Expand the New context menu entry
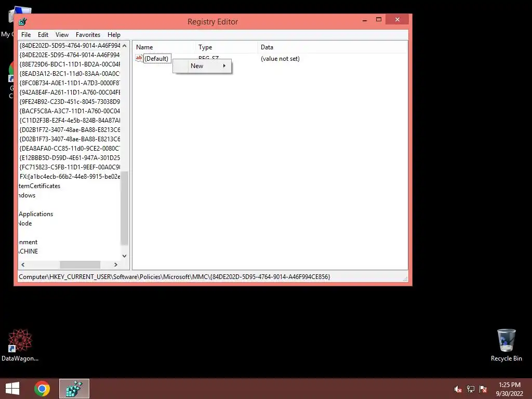Image resolution: width=532 pixels, height=399 pixels. (x=202, y=66)
